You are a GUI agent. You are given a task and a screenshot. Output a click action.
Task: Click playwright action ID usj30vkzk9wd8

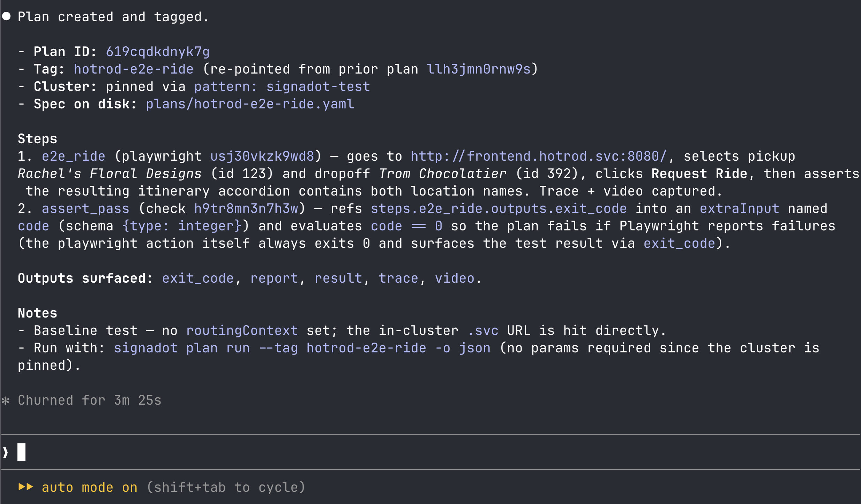[262, 156]
